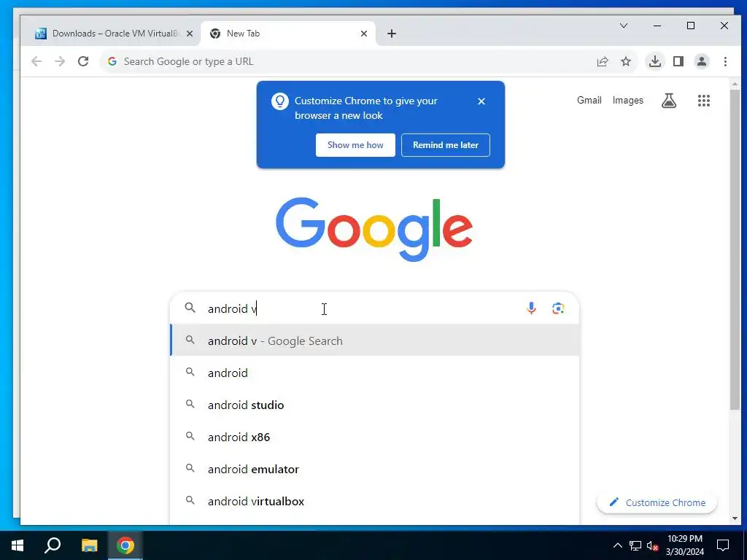The width and height of the screenshot is (747, 560).
Task: Open a new tab with plus button
Action: (x=392, y=34)
